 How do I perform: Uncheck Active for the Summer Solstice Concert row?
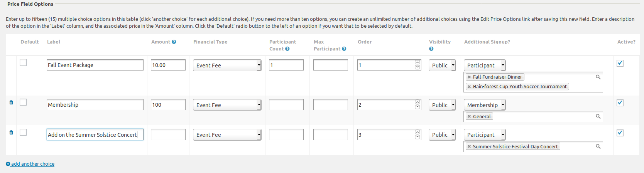click(620, 133)
